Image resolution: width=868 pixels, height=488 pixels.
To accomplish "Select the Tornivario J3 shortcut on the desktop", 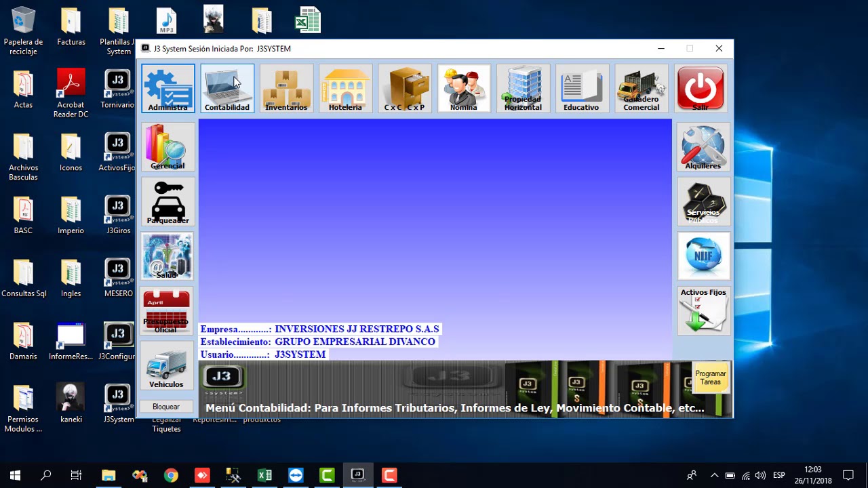I will 119,90.
